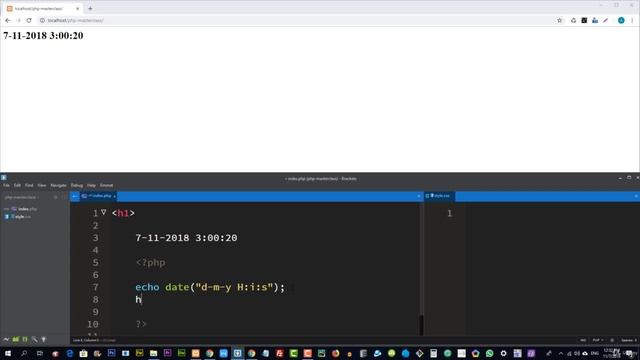
Task: Click the Chrome profile avatar
Action: click(621, 20)
